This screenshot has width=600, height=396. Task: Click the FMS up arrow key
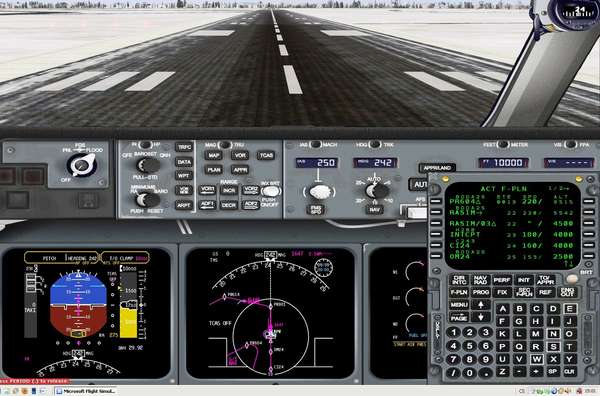tap(481, 305)
